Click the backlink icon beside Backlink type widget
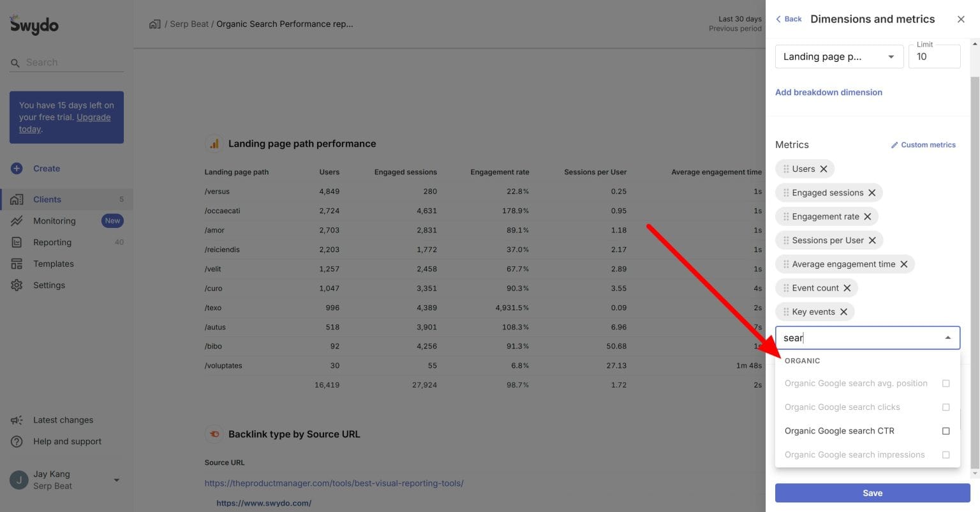Screen dimensions: 980x512 [x=214, y=433]
